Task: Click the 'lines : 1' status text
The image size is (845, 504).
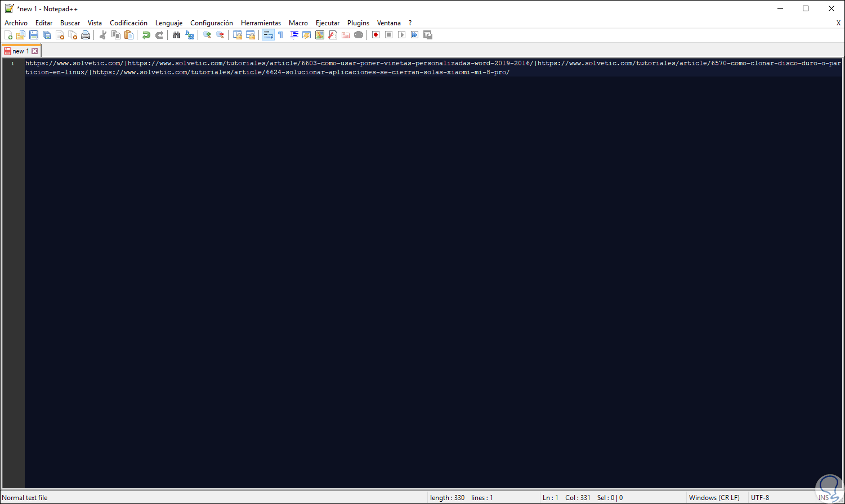Action: click(x=482, y=498)
